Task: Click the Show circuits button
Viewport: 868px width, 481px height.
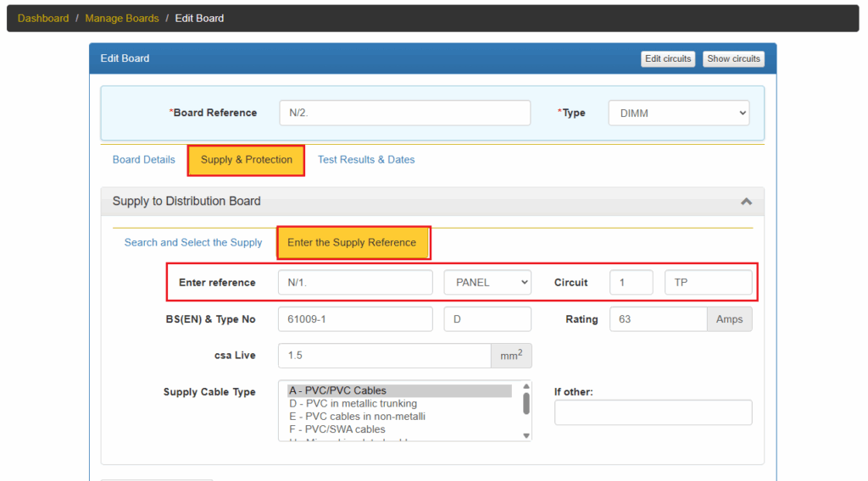Action: [x=733, y=58]
